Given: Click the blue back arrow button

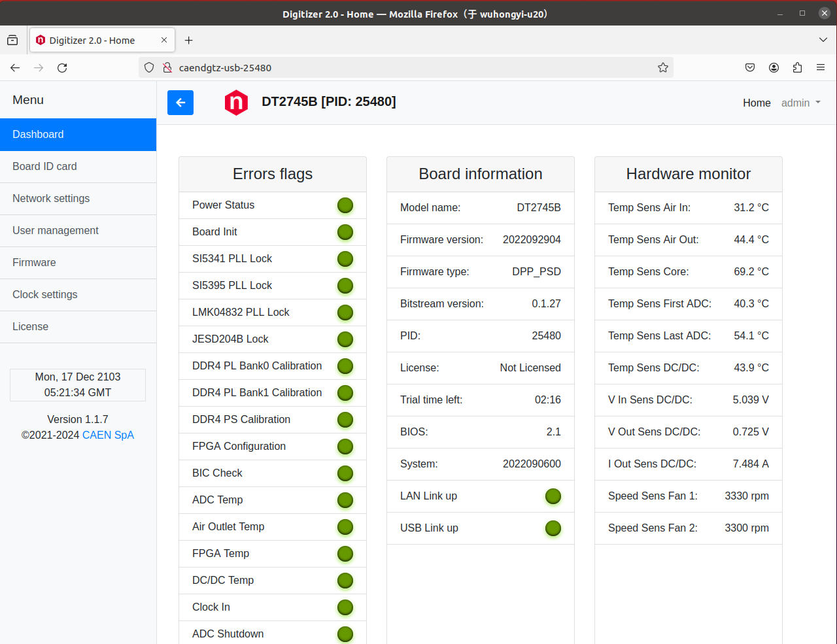Looking at the screenshot, I should 180,103.
